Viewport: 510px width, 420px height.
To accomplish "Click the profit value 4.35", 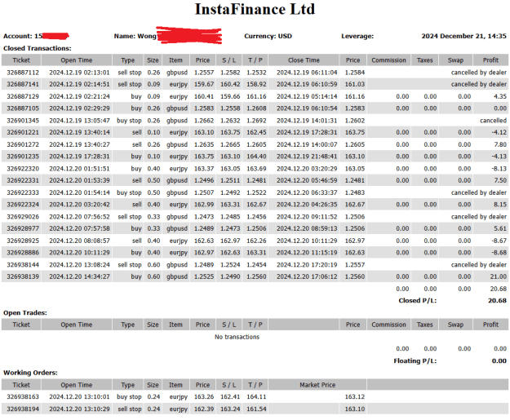I will click(500, 96).
